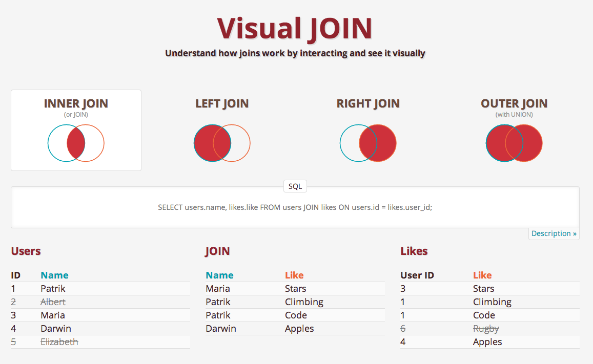593x364 pixels.
Task: Click the Darwin row in Users table
Action: [x=55, y=328]
